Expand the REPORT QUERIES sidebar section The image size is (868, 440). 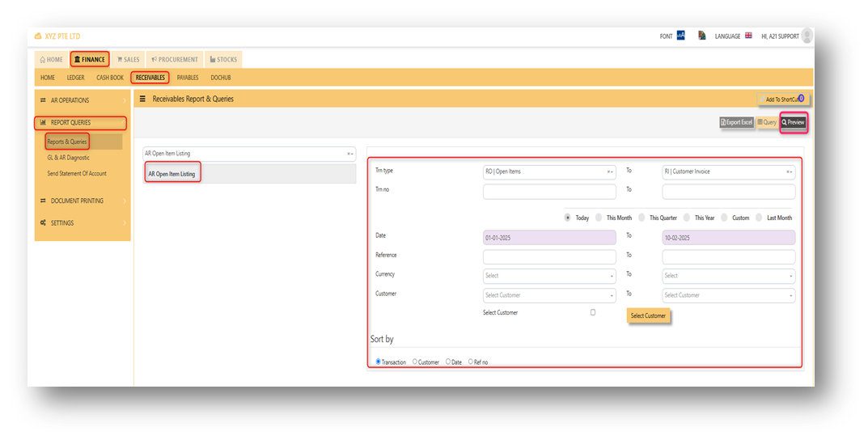81,122
